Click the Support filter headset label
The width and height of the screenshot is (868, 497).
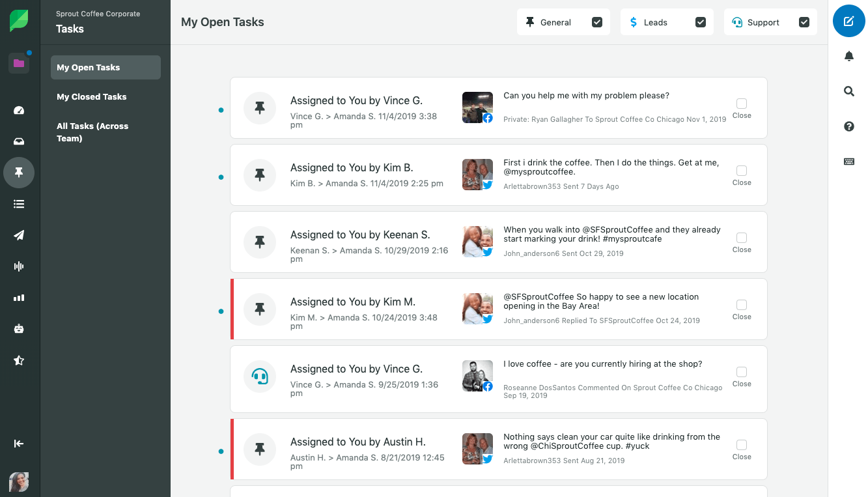point(756,22)
